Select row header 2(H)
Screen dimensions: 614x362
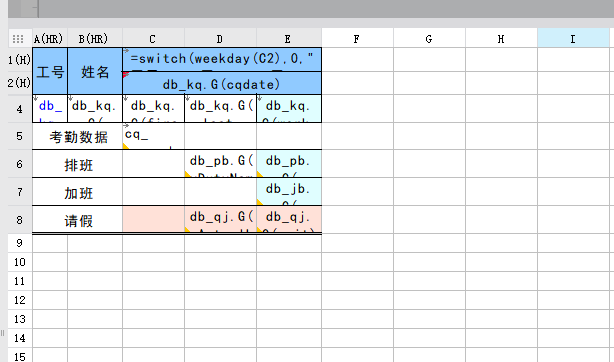(20, 83)
